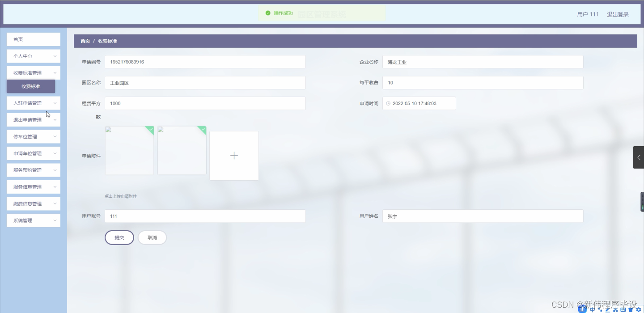Viewport: 644px width, 313px height.
Task: Open the virtual keyboard icon on input bar
Action: (x=622, y=309)
